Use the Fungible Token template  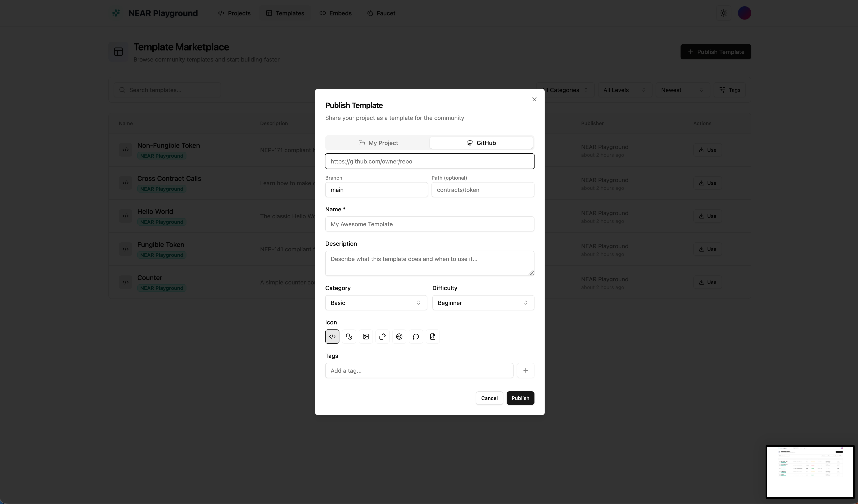(x=708, y=249)
